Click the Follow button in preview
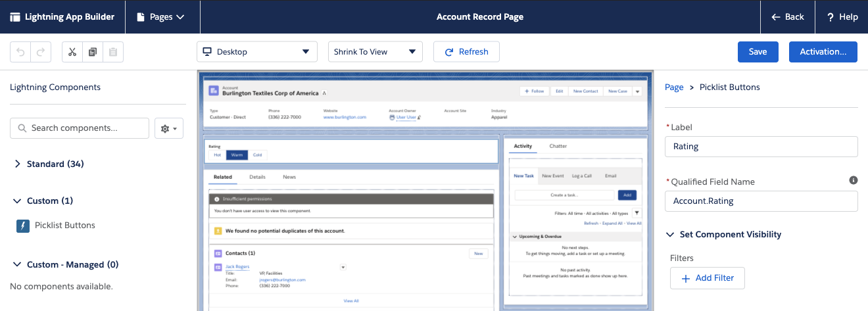The width and height of the screenshot is (868, 311). (x=533, y=91)
